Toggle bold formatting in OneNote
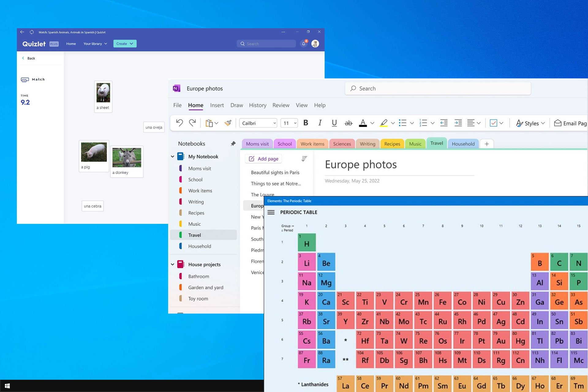This screenshot has width=588, height=392. click(306, 123)
